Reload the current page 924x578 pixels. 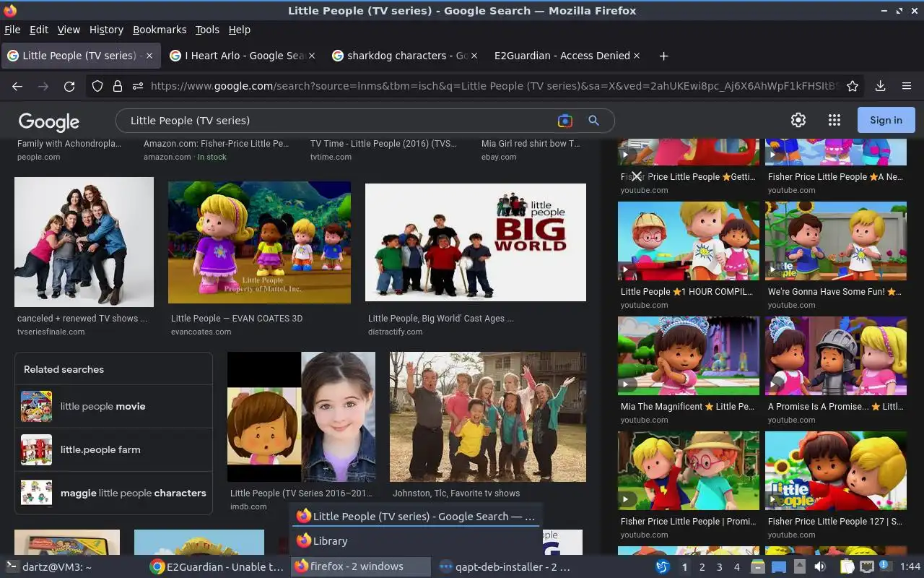pos(69,86)
